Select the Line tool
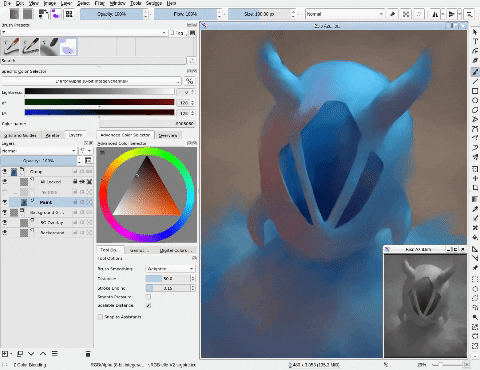Screen dimensions: 480x370 click(475, 81)
